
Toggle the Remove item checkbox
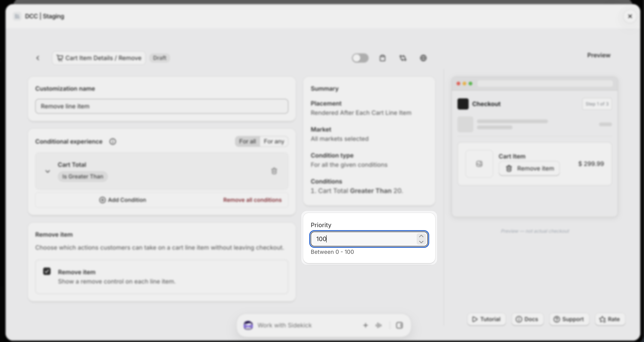(47, 271)
